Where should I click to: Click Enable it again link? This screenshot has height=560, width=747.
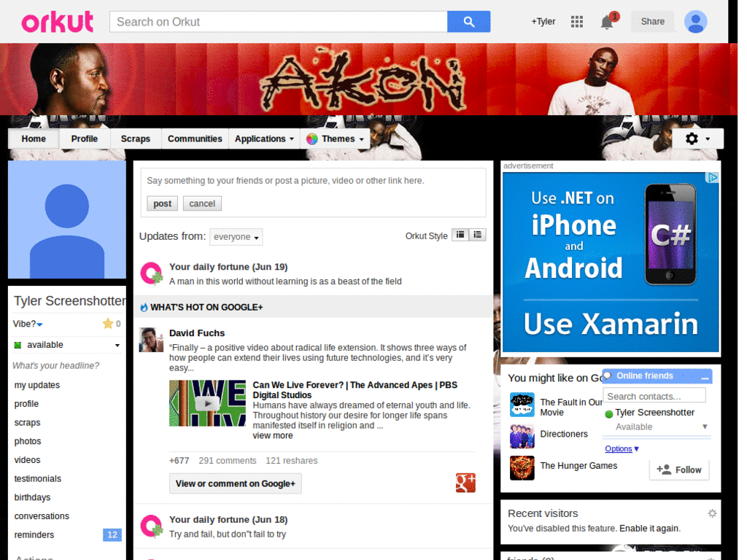649,528
